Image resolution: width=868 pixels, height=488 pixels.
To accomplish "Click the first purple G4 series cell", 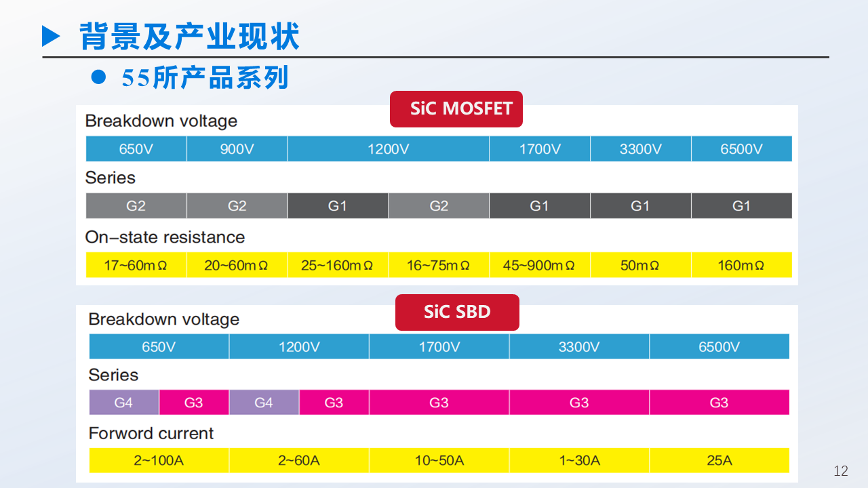I will pos(124,403).
